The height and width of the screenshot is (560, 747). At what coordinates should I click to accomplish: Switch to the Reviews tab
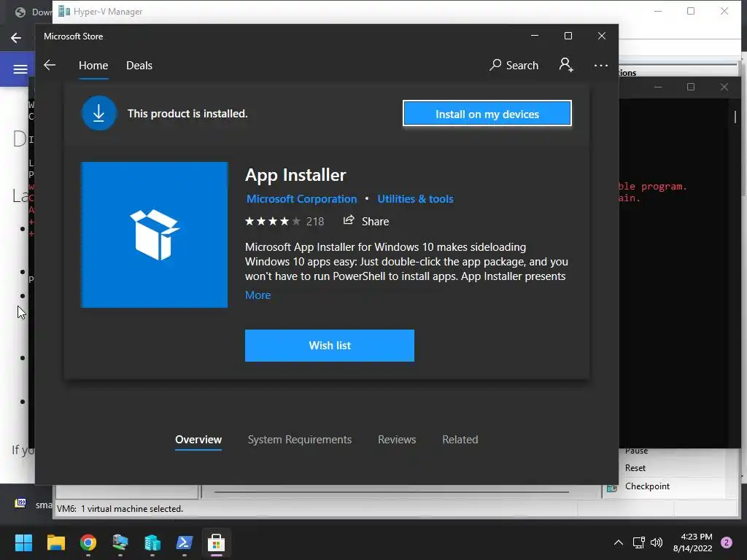397,440
